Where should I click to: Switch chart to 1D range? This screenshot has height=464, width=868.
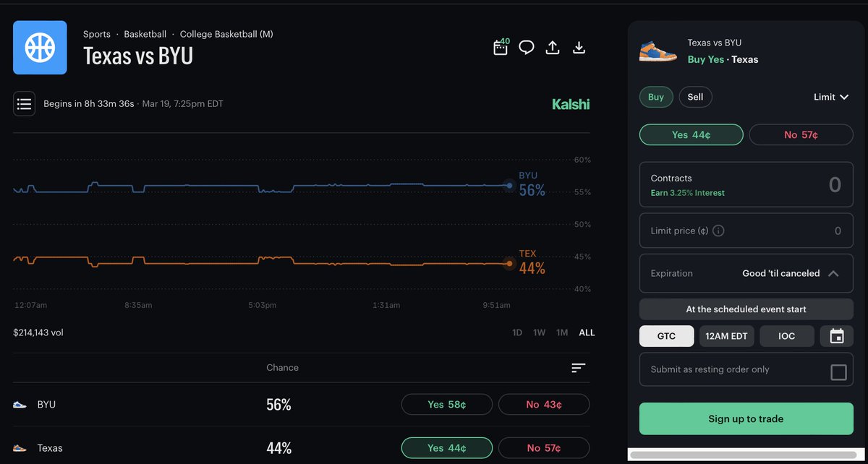(517, 332)
